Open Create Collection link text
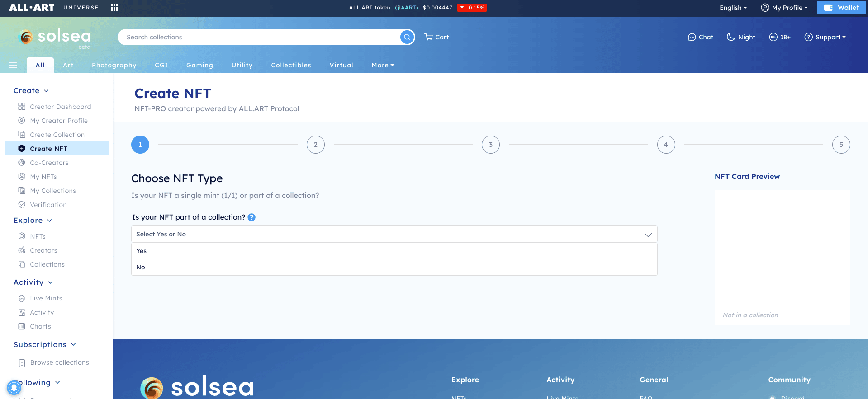Screen dimensions: 868x399 click(57, 135)
